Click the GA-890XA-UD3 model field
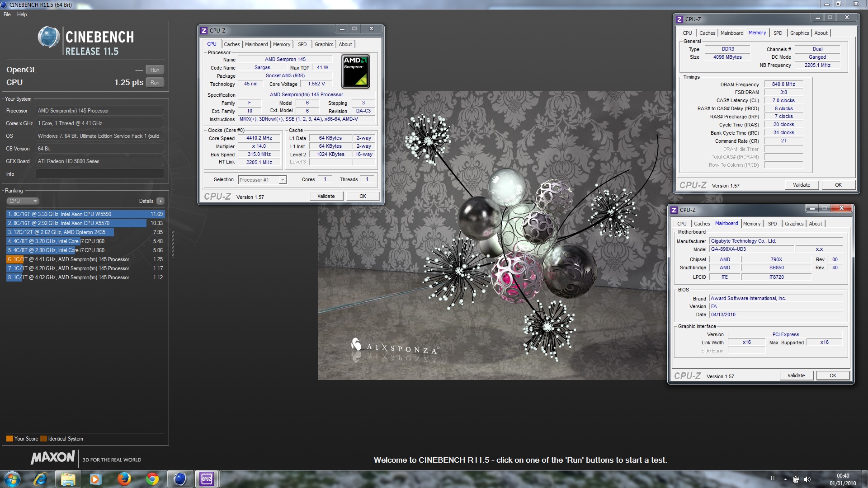This screenshot has height=488, width=868. click(752, 249)
